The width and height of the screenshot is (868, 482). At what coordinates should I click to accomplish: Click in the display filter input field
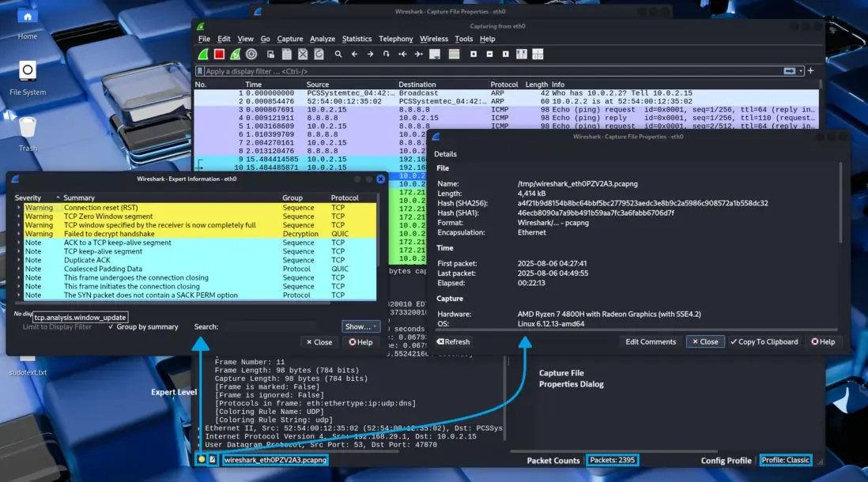tap(474, 71)
